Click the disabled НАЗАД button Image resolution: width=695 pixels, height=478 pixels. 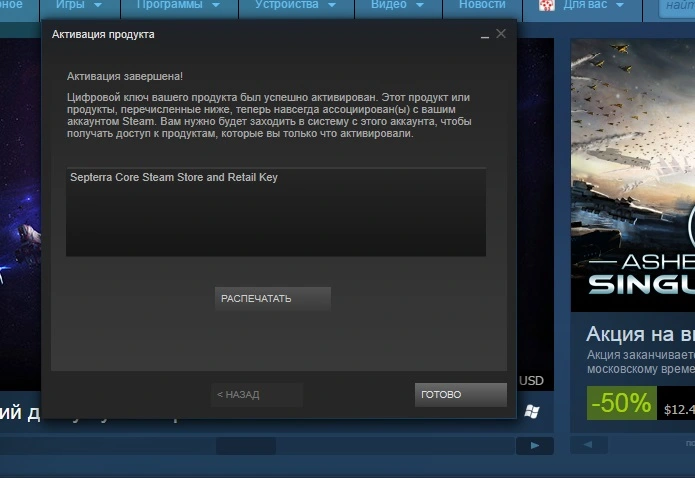coord(257,395)
